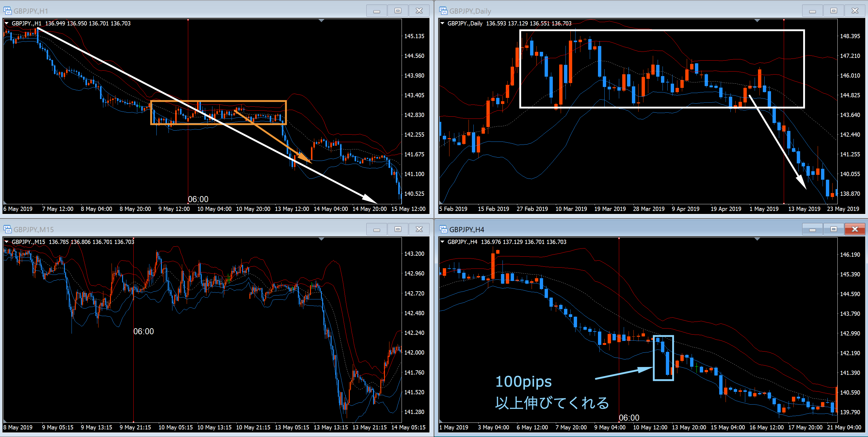Screen dimensions: 868x437
Task: Maximize the GBPJPY,H1 chart window
Action: pyautogui.click(x=398, y=11)
